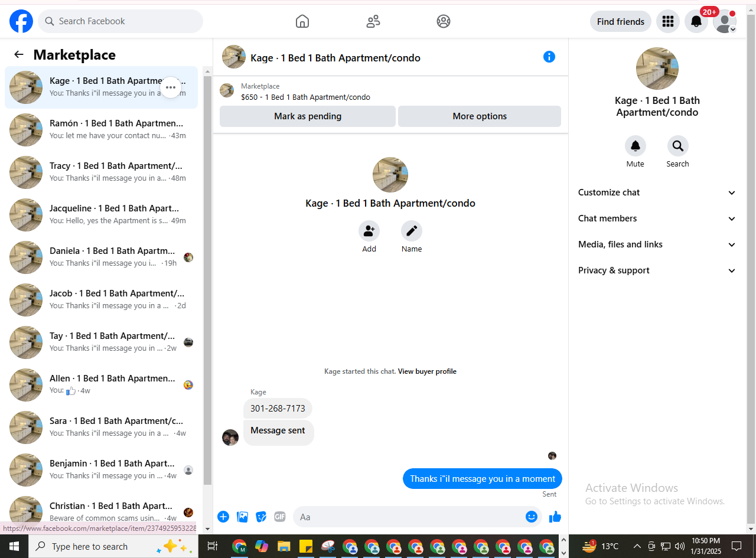
Task: Open the Windows notification center icon
Action: [x=737, y=546]
